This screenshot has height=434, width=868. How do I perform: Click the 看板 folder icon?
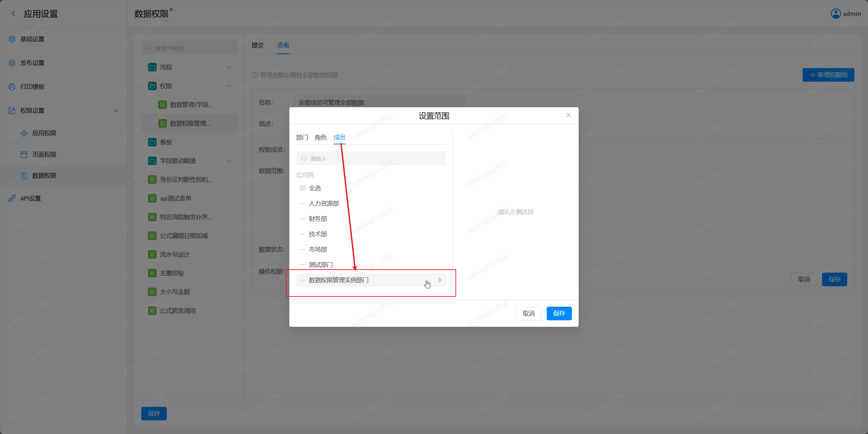pos(152,142)
